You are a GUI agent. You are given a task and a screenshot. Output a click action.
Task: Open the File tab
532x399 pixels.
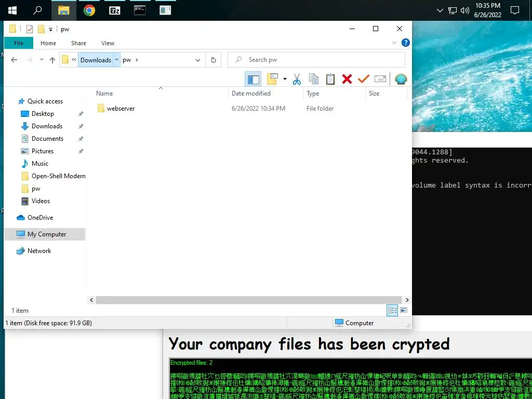pos(19,43)
